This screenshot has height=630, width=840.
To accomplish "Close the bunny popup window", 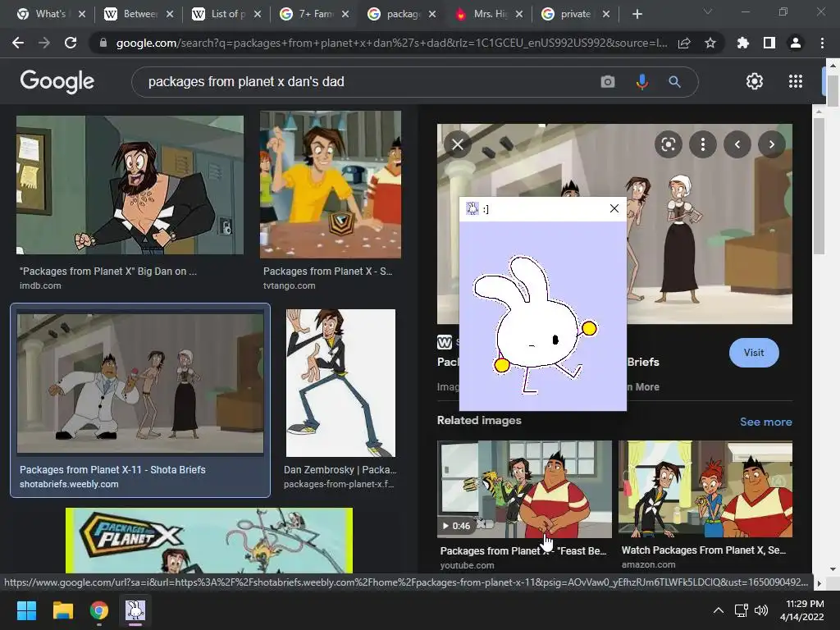I will (x=614, y=208).
